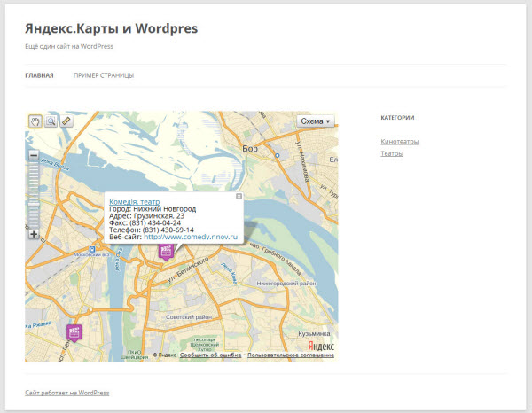
Task: Click the Сайт работает на WordPress footer link
Action: [x=67, y=393]
